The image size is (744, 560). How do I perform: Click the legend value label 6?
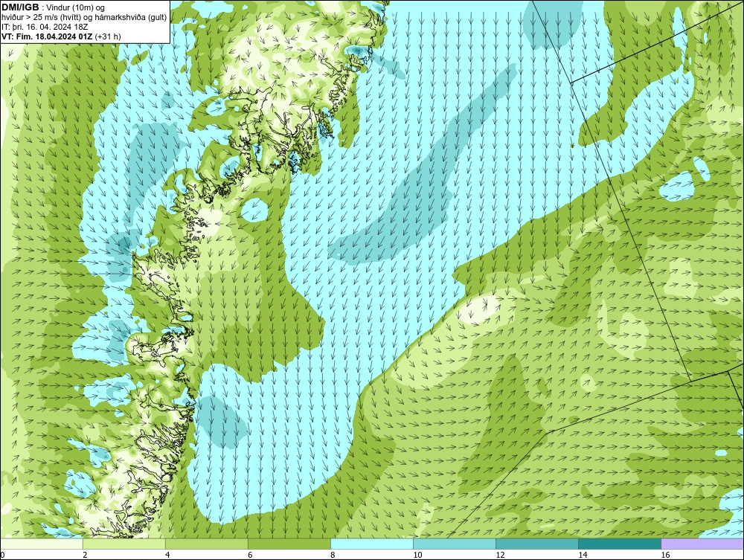[250, 555]
